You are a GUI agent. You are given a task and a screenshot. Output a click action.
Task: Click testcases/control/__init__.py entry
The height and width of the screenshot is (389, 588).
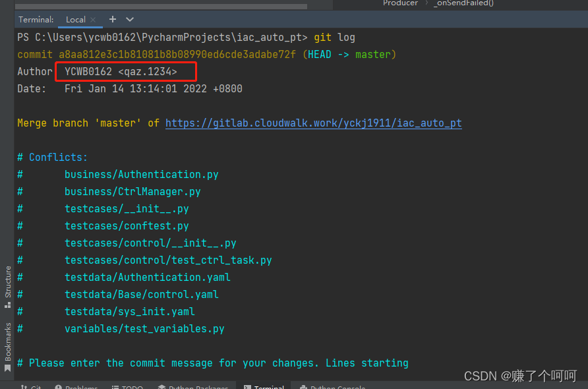150,243
